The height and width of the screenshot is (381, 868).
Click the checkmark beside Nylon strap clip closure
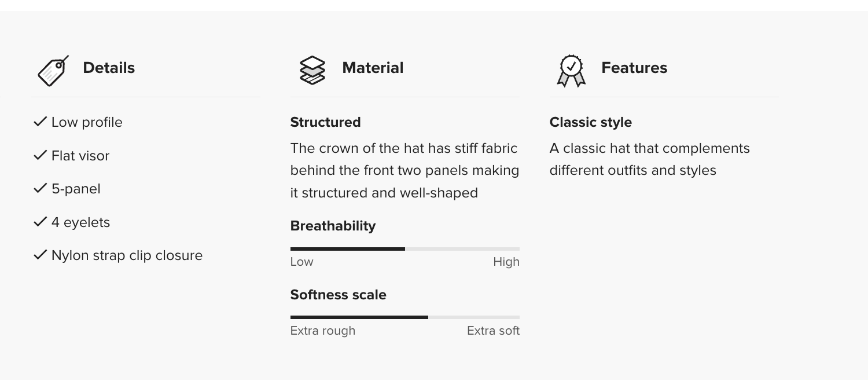(x=40, y=255)
